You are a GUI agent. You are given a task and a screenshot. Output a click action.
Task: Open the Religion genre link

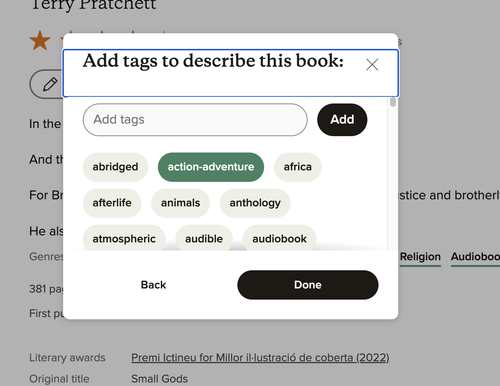coord(420,257)
